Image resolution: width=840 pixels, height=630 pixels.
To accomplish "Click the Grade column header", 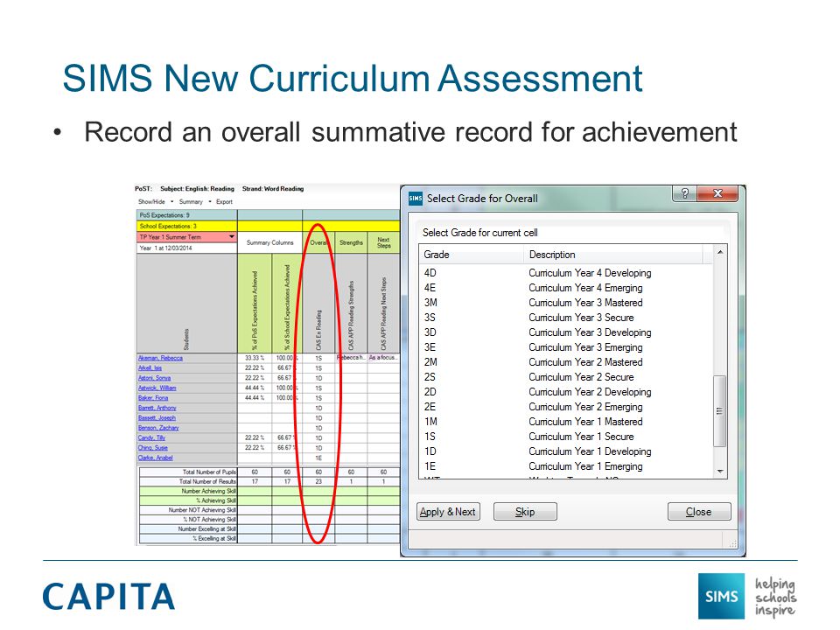I will pyautogui.click(x=471, y=255).
